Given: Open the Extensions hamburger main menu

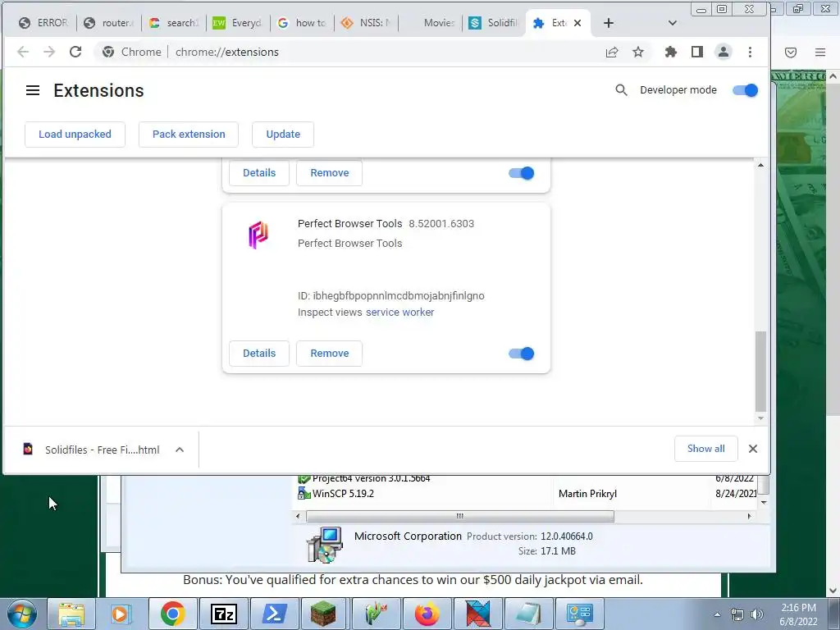Looking at the screenshot, I should click(x=33, y=90).
